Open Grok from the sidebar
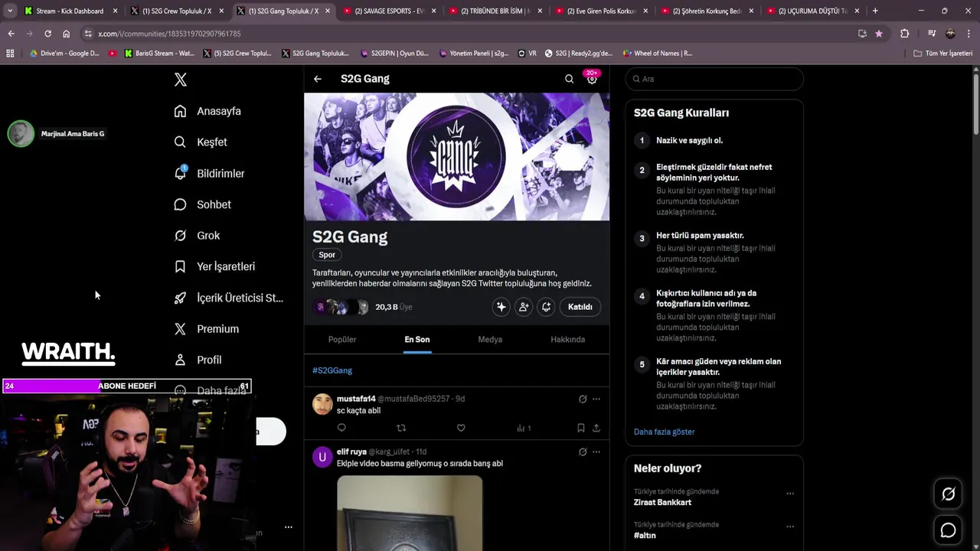The width and height of the screenshot is (980, 551). point(197,236)
